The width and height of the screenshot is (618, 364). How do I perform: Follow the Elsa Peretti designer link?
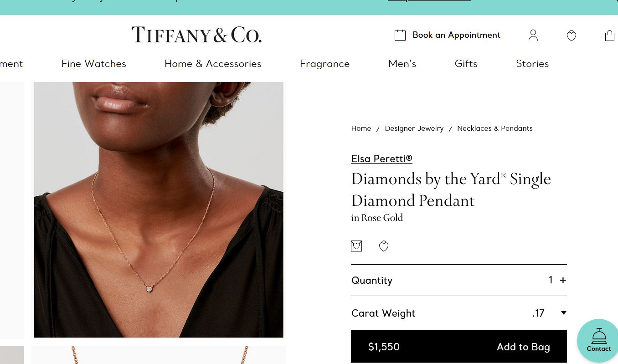click(381, 159)
